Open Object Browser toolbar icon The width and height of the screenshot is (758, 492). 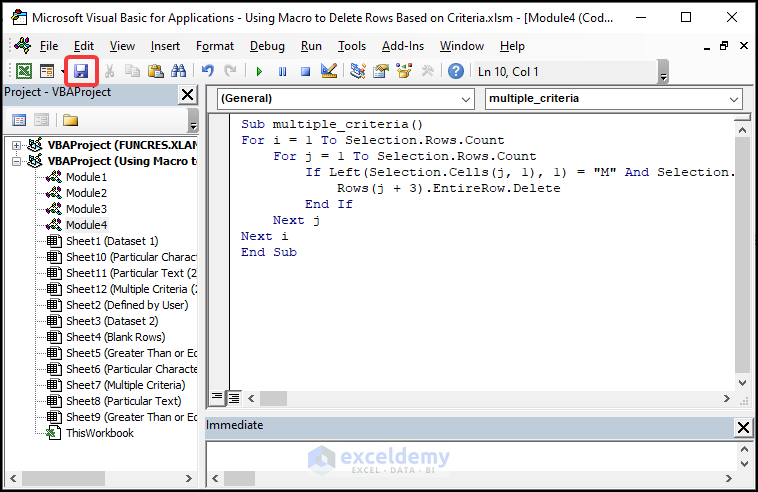(x=404, y=72)
